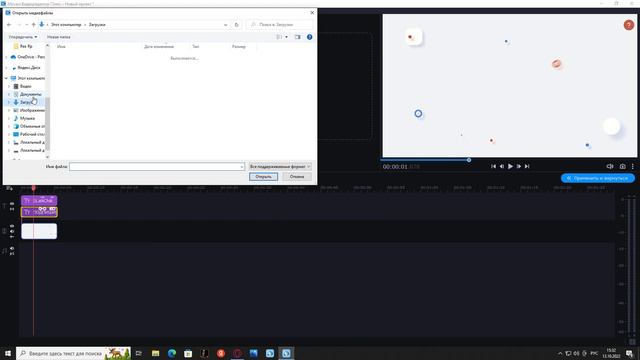Open Документы folder in tree
640x360 pixels.
pos(30,94)
